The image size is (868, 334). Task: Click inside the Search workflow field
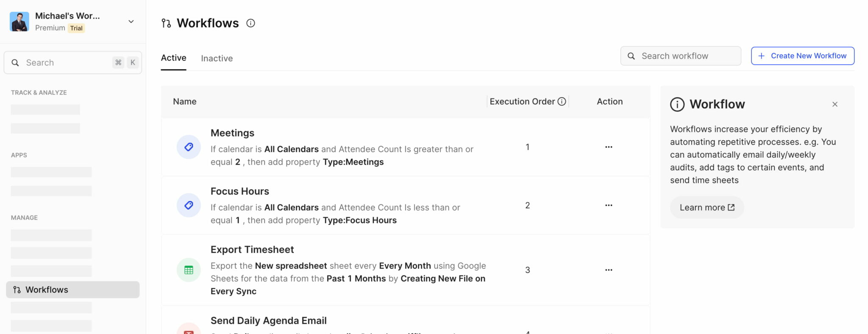(680, 56)
